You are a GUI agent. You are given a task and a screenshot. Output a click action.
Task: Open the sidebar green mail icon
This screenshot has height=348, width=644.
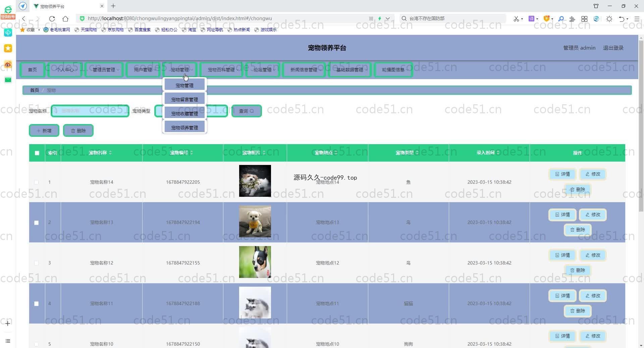(x=8, y=80)
